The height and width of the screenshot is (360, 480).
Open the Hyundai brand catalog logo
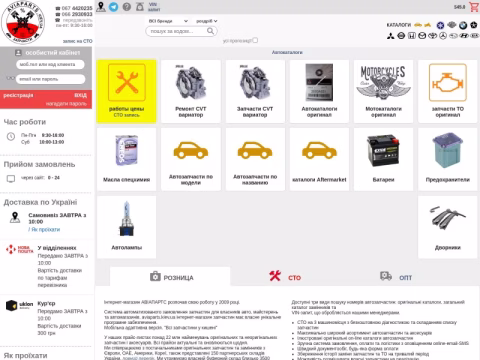coord(464,36)
